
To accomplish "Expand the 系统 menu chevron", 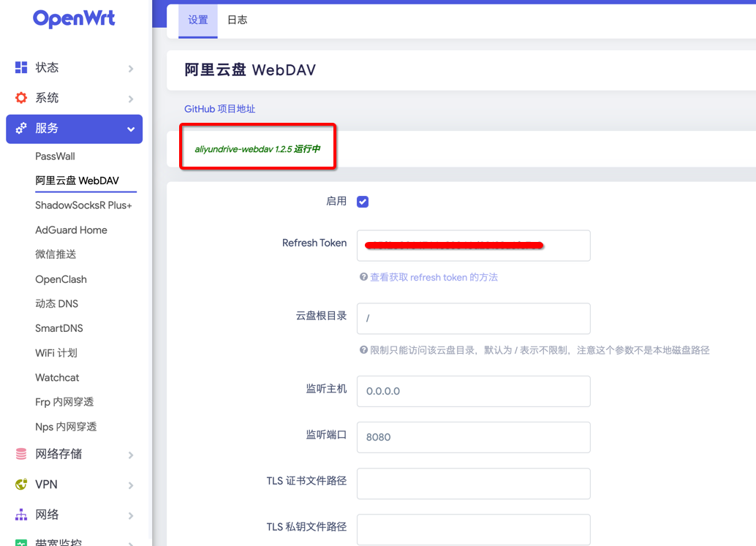I will coord(131,99).
